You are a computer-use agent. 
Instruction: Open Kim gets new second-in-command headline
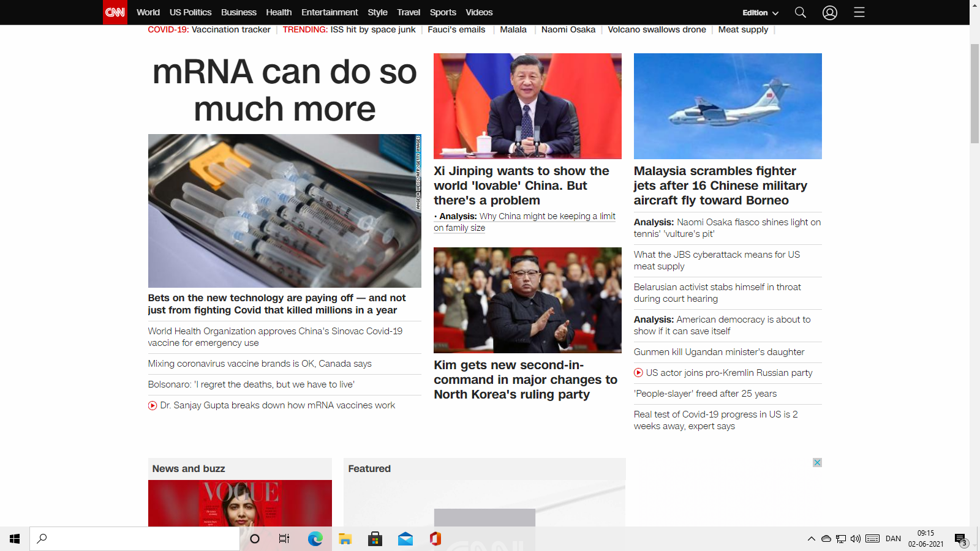pos(526,380)
